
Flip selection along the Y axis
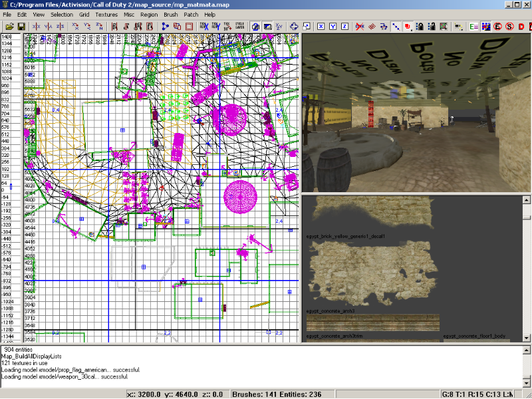48,27
